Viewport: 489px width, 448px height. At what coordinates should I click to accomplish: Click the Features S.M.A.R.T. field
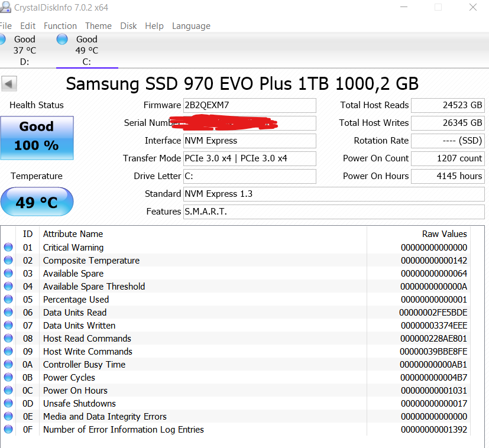tap(333, 212)
